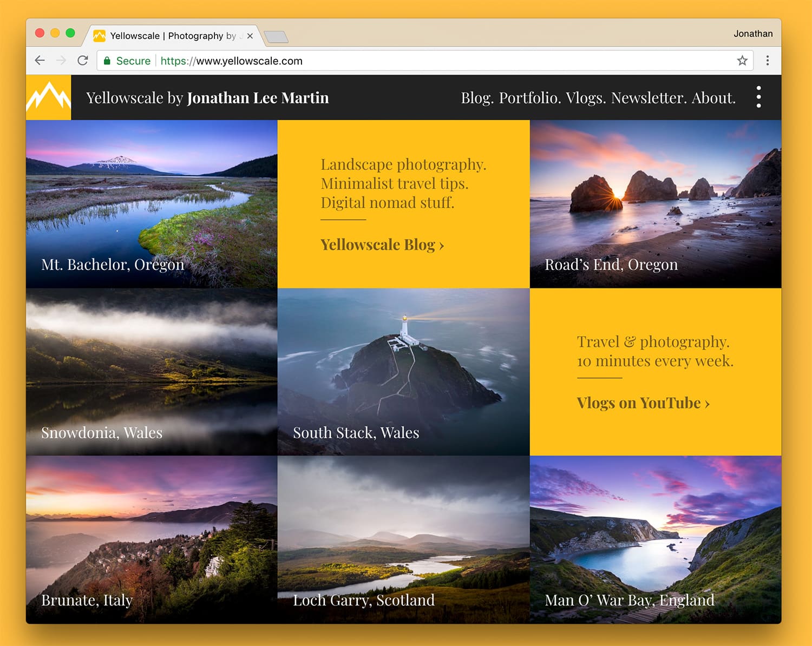Select the Yellowscale Photography tab

click(172, 36)
